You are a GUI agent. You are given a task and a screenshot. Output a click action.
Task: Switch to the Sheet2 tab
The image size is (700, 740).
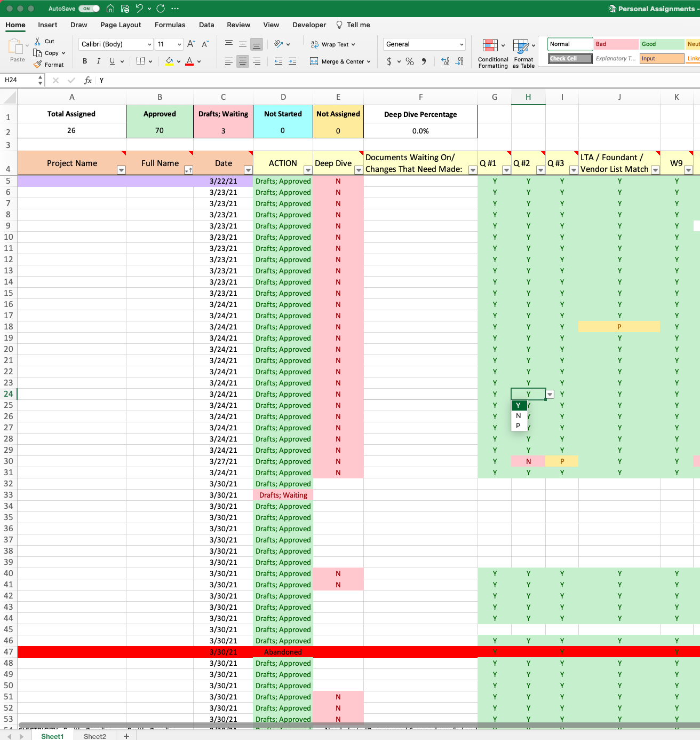(95, 736)
